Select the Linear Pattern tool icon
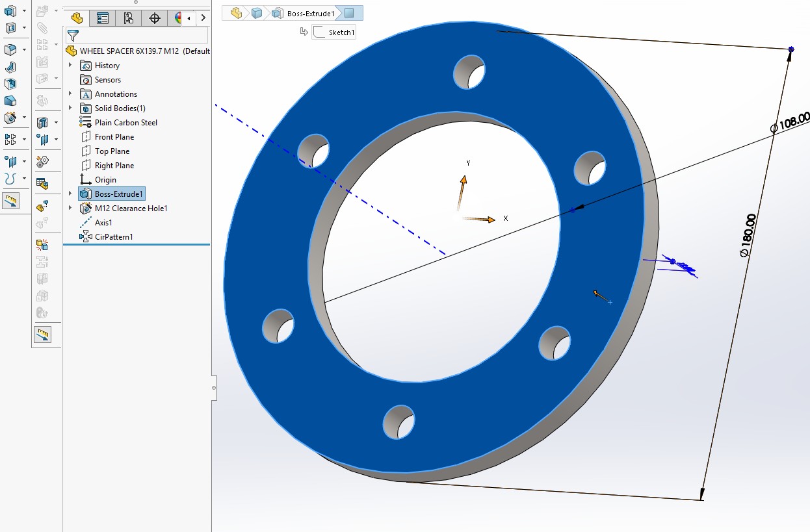 pos(10,138)
